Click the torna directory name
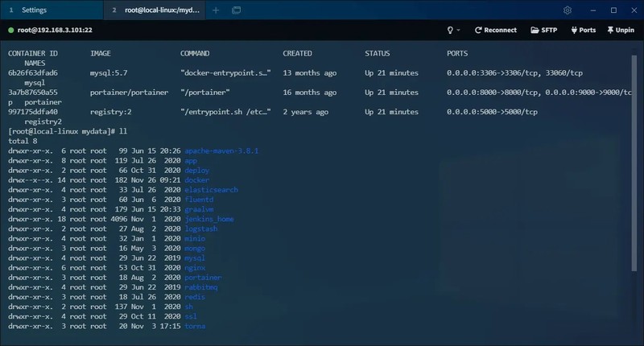The image size is (644, 346). [x=195, y=327]
